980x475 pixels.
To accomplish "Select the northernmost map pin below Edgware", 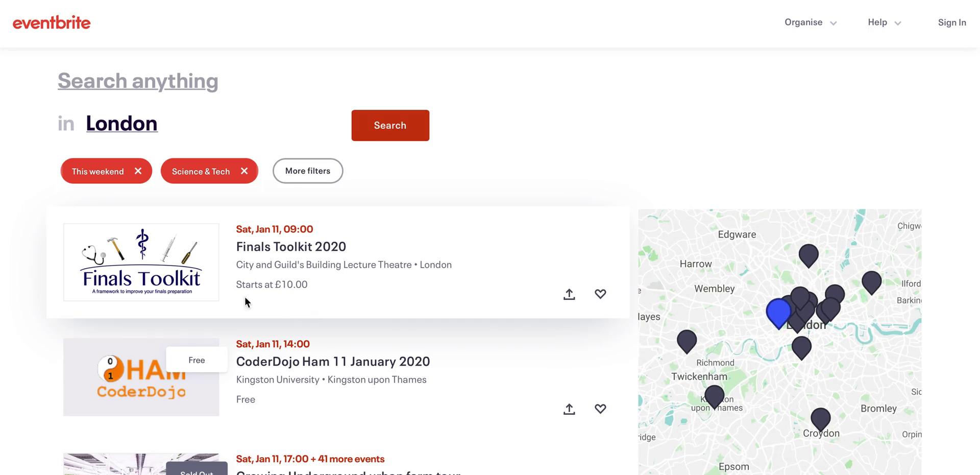I will pyautogui.click(x=808, y=255).
